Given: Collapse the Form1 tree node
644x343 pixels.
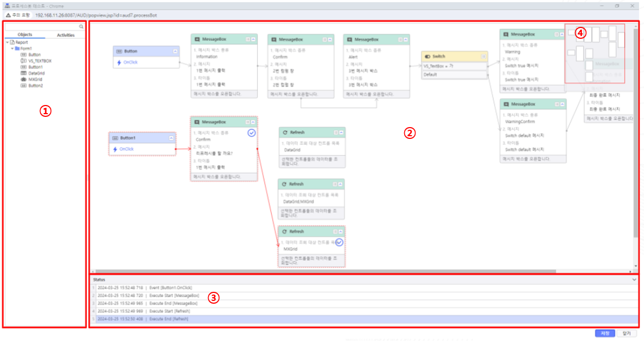Looking at the screenshot, I should coord(12,48).
